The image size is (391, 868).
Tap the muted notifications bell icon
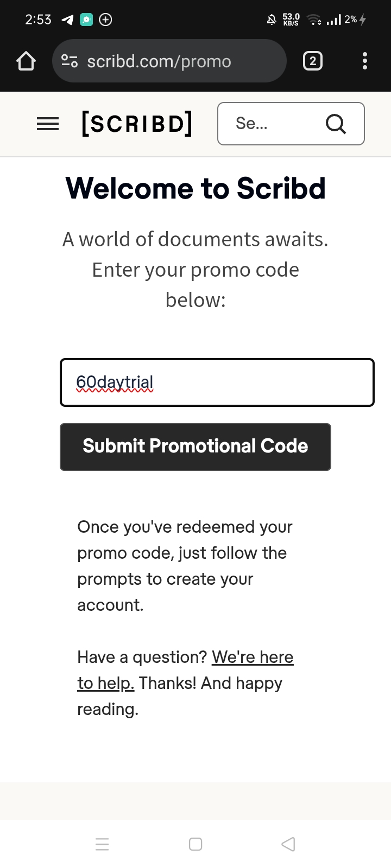[x=272, y=20]
